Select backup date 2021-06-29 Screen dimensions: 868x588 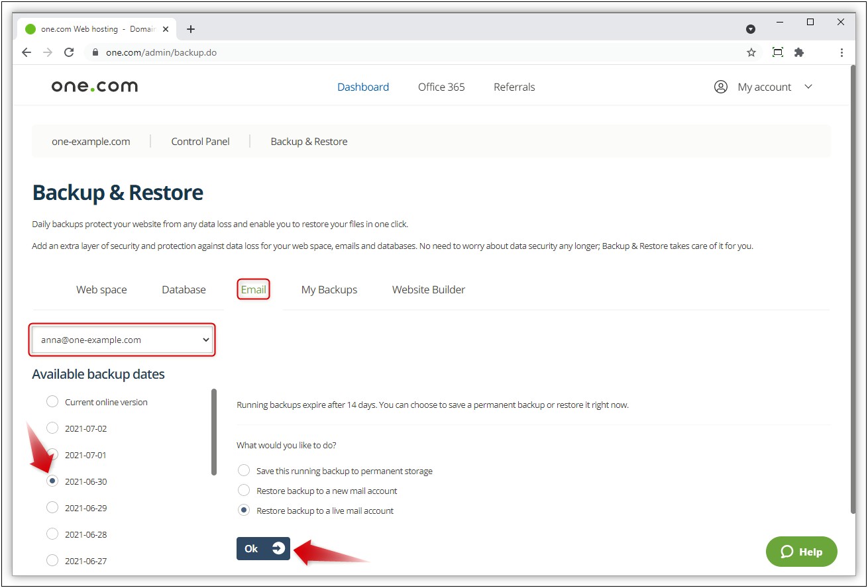point(52,508)
